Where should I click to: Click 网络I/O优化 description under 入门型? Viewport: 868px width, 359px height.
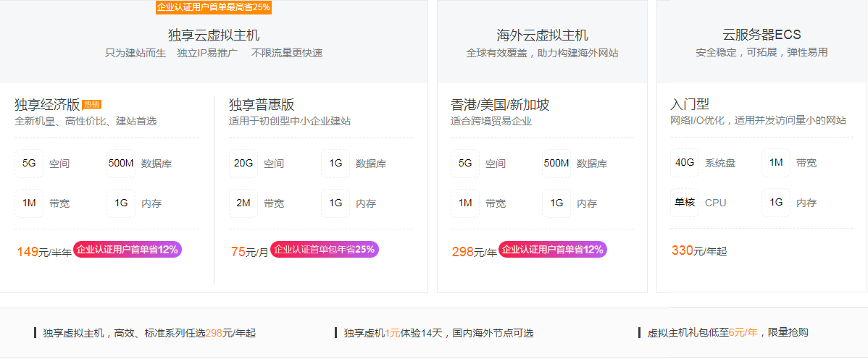pos(758,121)
